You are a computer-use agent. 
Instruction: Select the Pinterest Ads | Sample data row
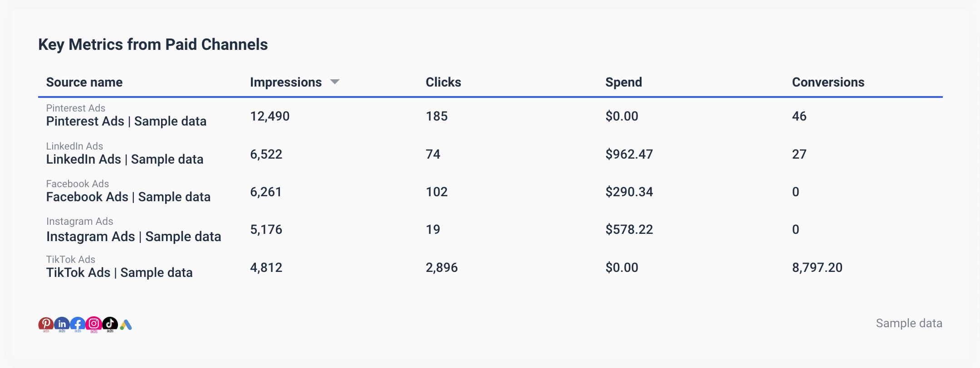pyautogui.click(x=126, y=121)
